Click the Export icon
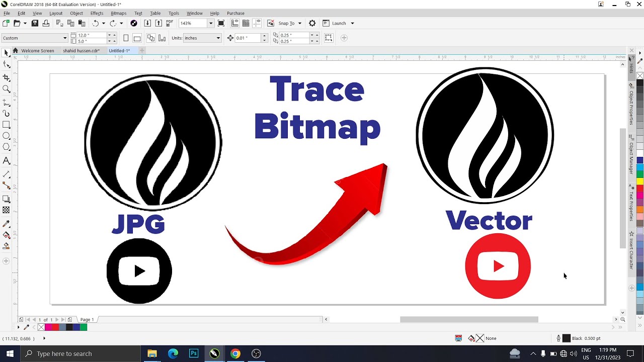Screen dimensions: 644x362 point(158,23)
